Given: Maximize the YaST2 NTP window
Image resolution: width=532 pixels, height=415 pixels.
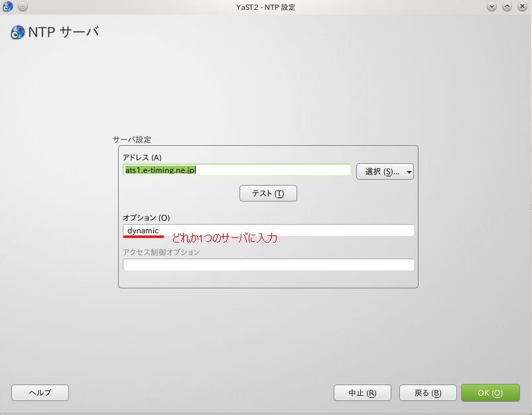Looking at the screenshot, I should (x=507, y=7).
